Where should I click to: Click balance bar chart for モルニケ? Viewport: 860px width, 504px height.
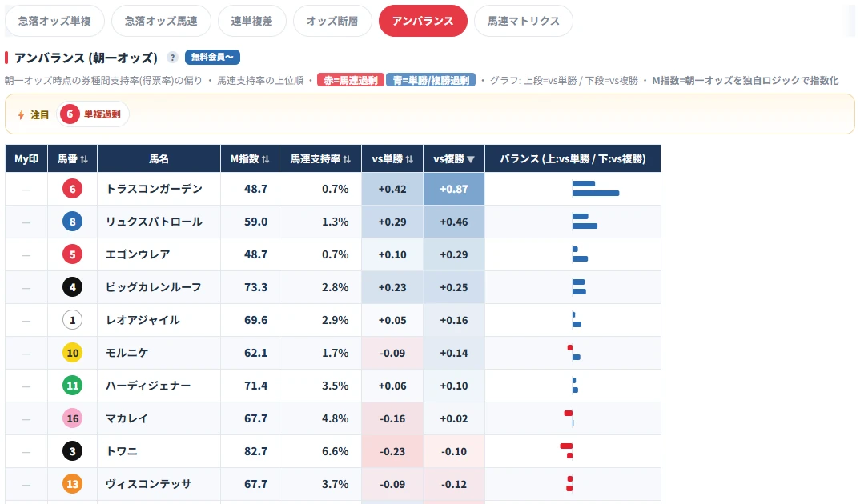coord(573,353)
